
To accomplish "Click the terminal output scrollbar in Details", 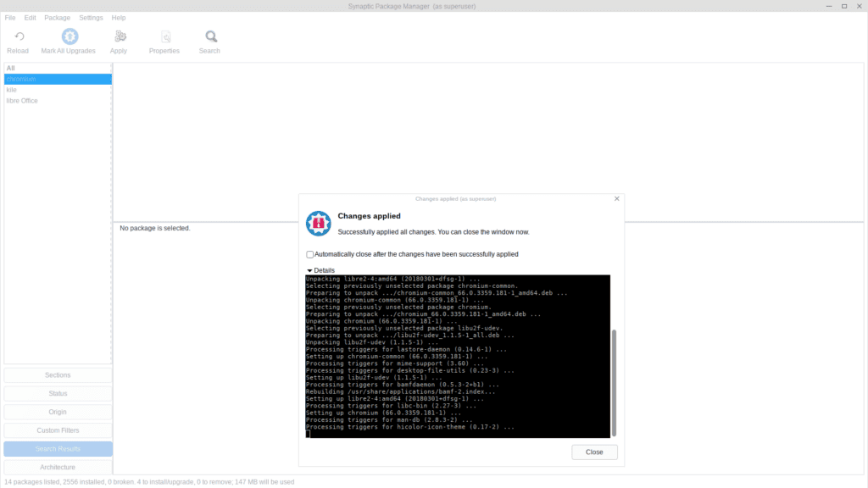I will click(x=614, y=383).
